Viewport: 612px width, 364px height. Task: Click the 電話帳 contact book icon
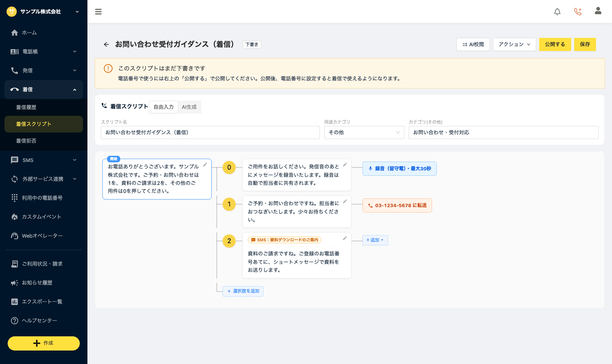(15, 52)
